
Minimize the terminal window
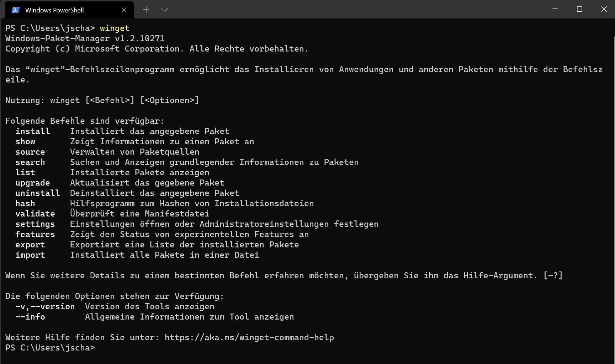click(x=555, y=9)
